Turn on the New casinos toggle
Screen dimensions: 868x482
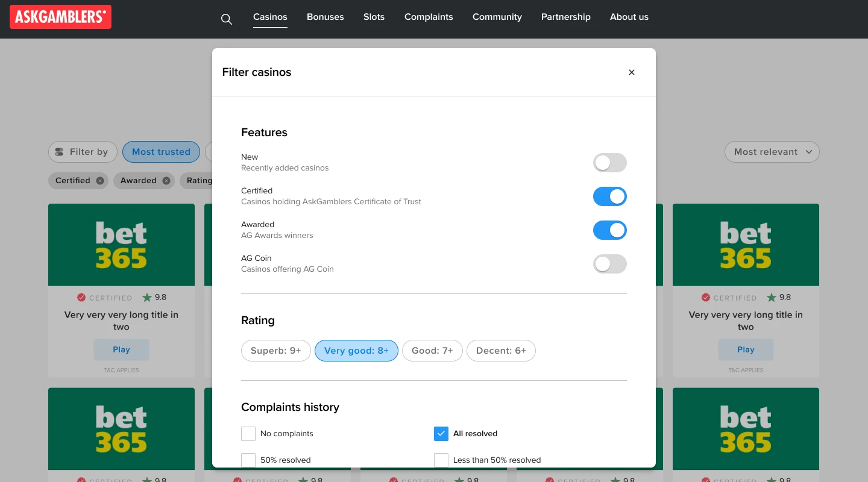[x=610, y=163]
